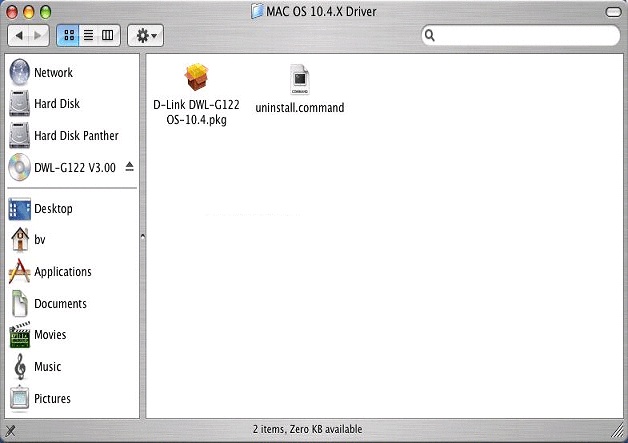Click the 'Desktop' sidebar label

53,209
